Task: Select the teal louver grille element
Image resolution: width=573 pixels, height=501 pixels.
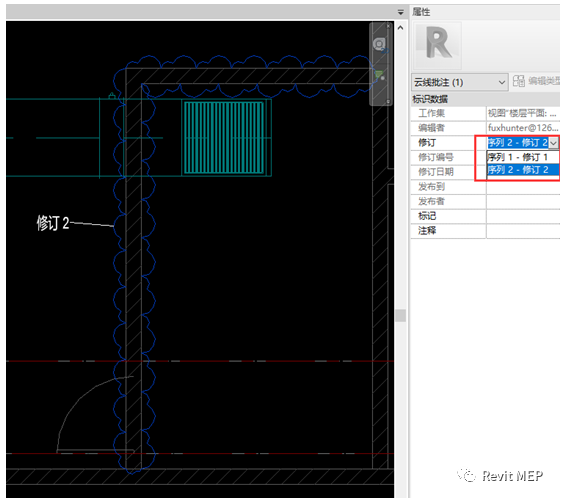Action: (x=224, y=138)
